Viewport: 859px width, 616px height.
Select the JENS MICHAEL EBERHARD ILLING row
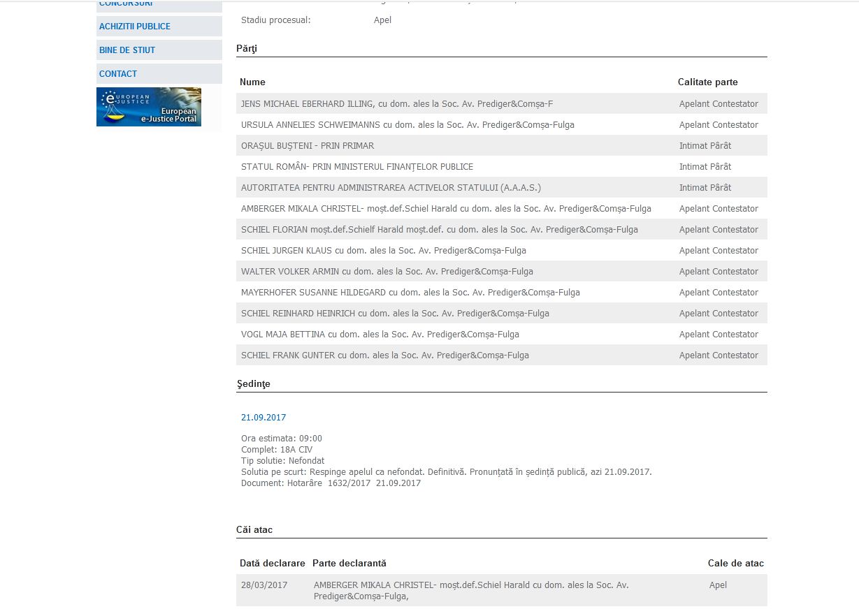click(396, 104)
